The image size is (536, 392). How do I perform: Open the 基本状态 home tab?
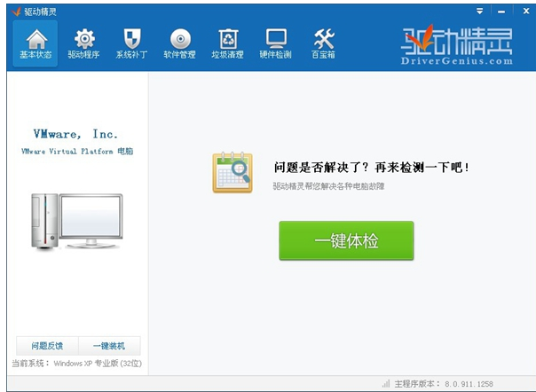(35, 43)
